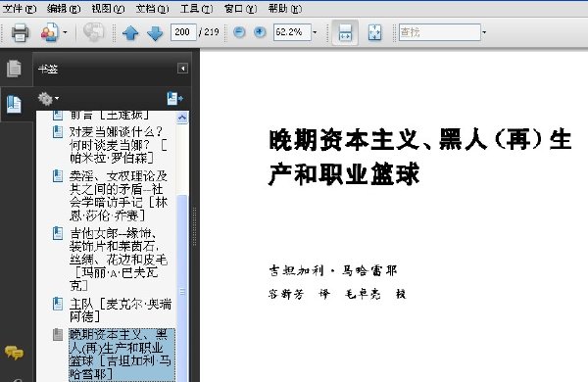Open the find options dropdown arrow

(484, 32)
